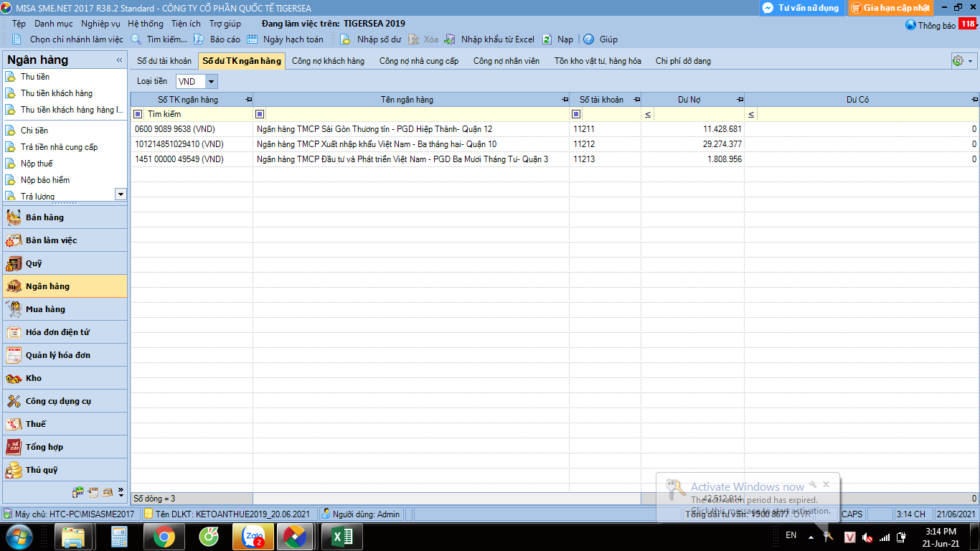
Task: Open the Thủ quỹ module
Action: pos(65,470)
